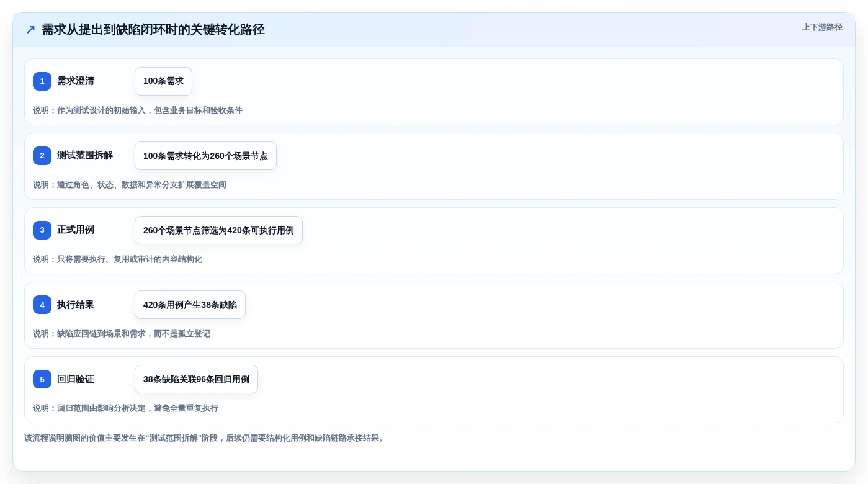Click the note 回归范围由影响分析决定

point(101,408)
